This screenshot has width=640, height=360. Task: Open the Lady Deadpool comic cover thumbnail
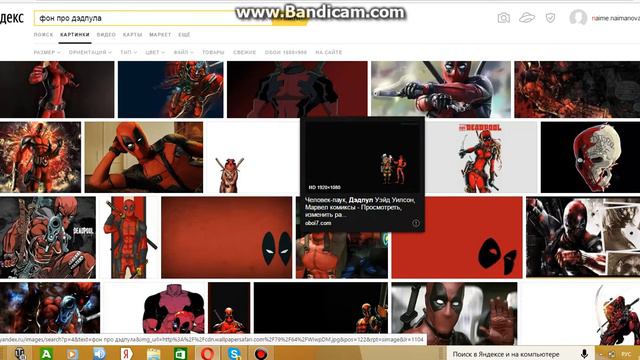pyautogui.click(x=482, y=157)
